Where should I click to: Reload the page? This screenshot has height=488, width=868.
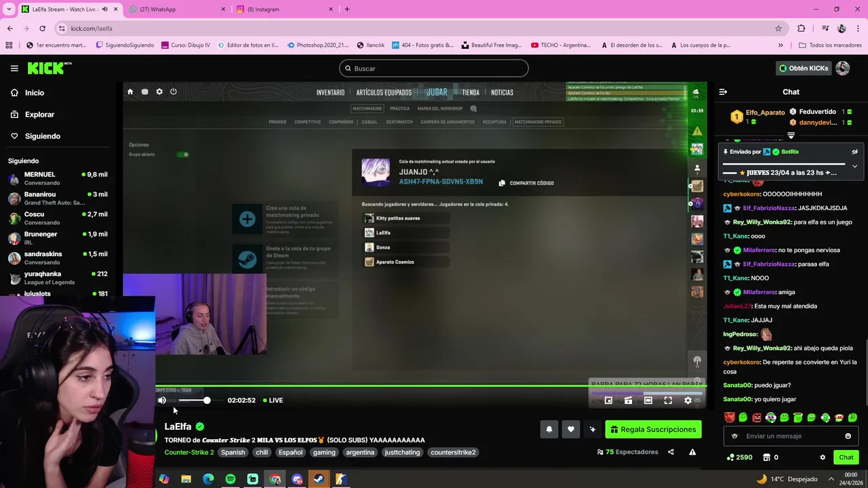[42, 28]
